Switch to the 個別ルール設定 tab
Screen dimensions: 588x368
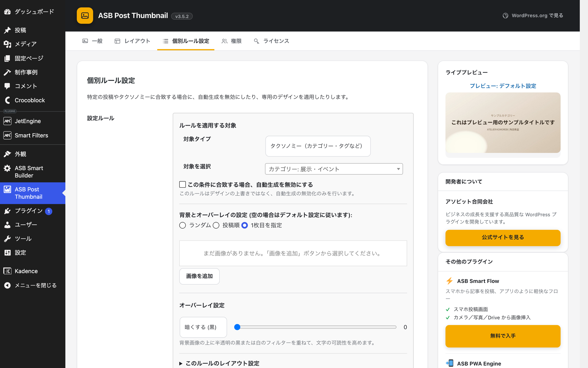click(x=186, y=41)
